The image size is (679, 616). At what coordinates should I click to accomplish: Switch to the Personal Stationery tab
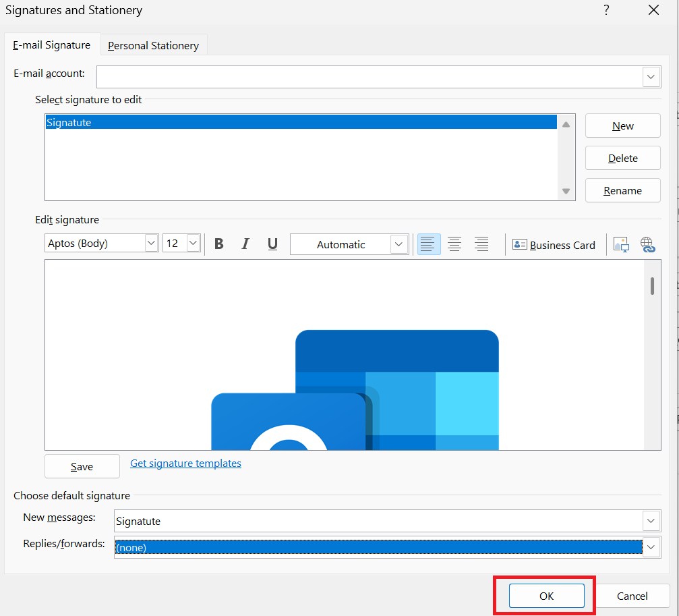(x=153, y=45)
